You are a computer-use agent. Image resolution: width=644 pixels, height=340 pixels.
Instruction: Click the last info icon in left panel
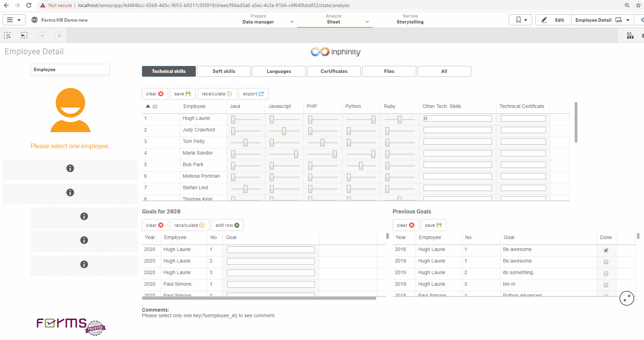tap(84, 264)
